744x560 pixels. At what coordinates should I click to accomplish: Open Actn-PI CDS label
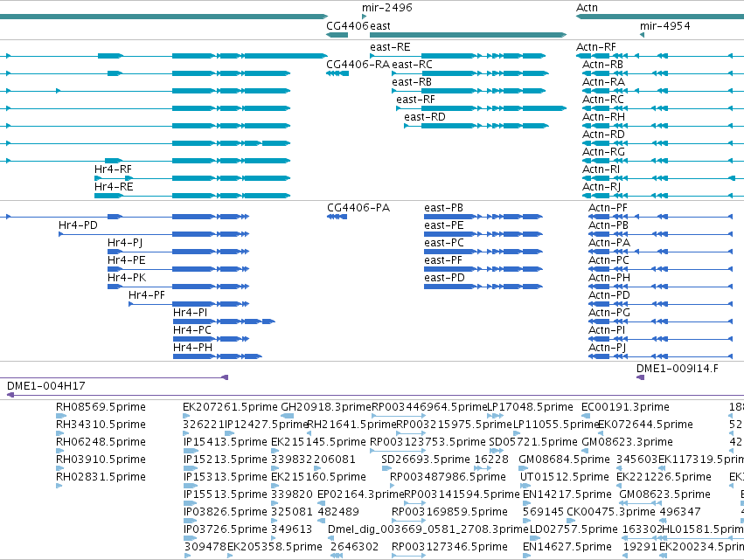(x=607, y=331)
